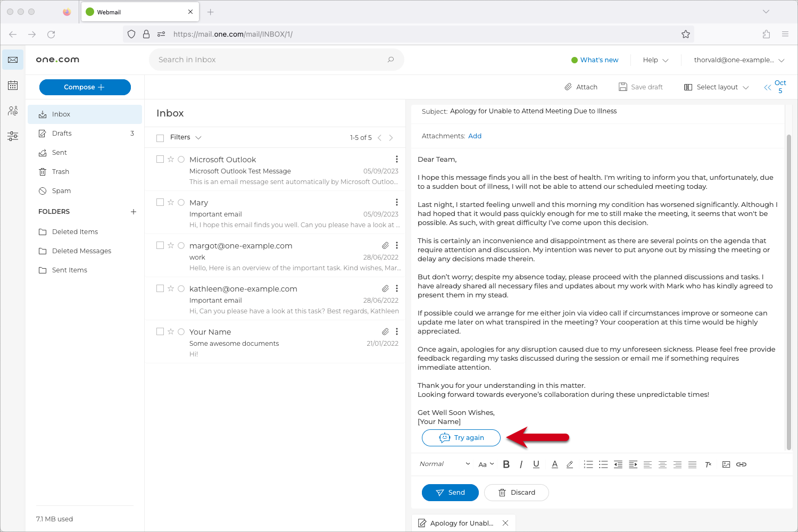798x532 pixels.
Task: Open the Contacts icon in the sidebar
Action: (x=12, y=111)
